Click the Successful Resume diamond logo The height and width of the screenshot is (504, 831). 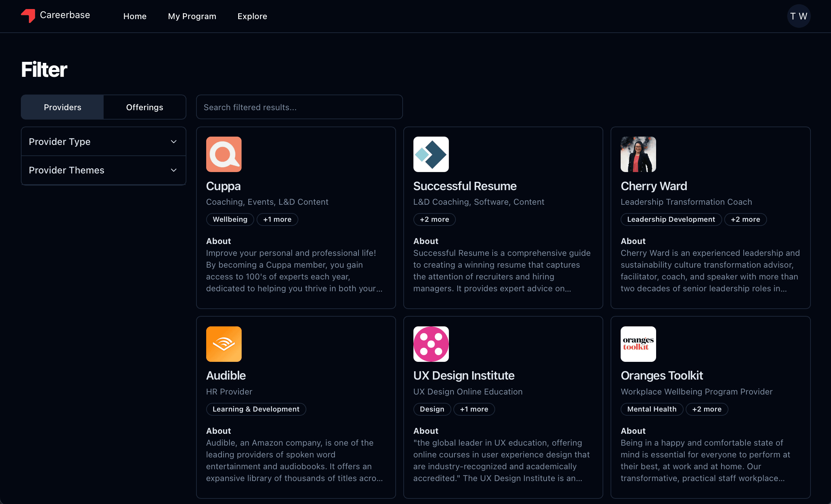[x=431, y=154]
